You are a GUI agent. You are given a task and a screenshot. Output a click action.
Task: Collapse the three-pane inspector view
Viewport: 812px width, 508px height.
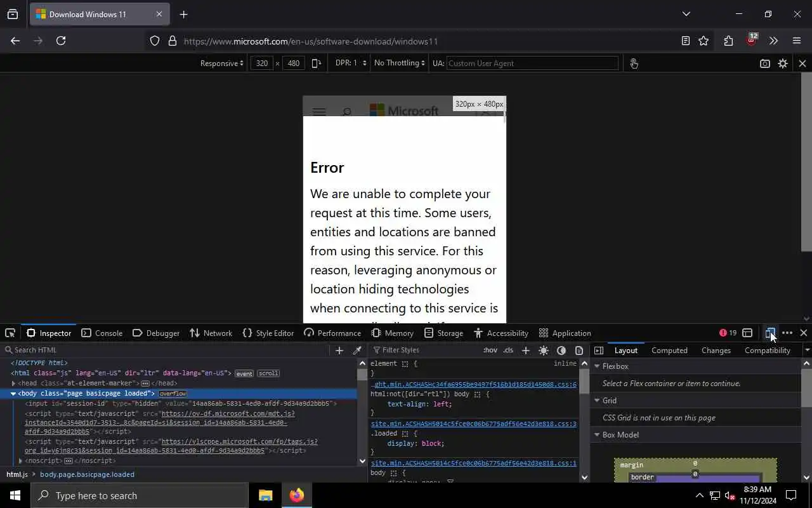[x=599, y=350]
